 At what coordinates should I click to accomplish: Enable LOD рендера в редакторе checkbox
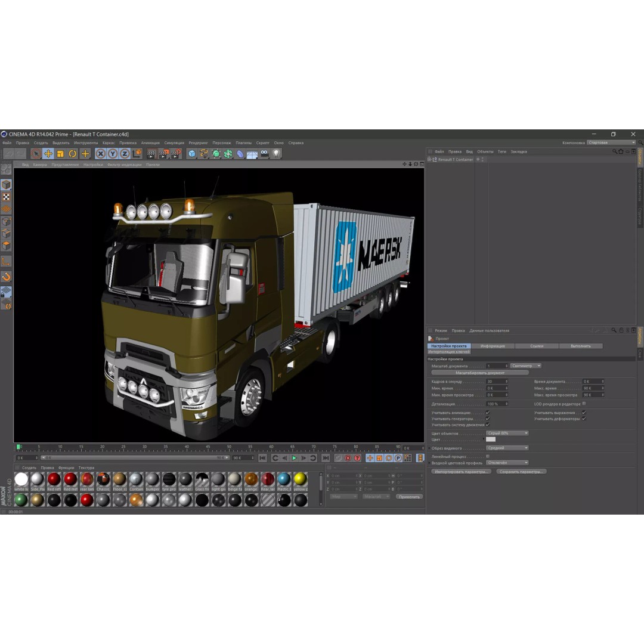(x=584, y=404)
